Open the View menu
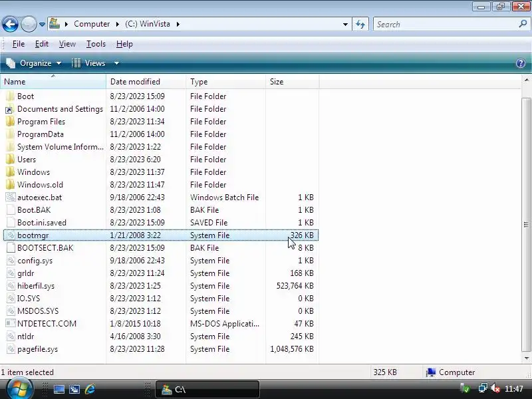532x399 pixels. (x=67, y=44)
